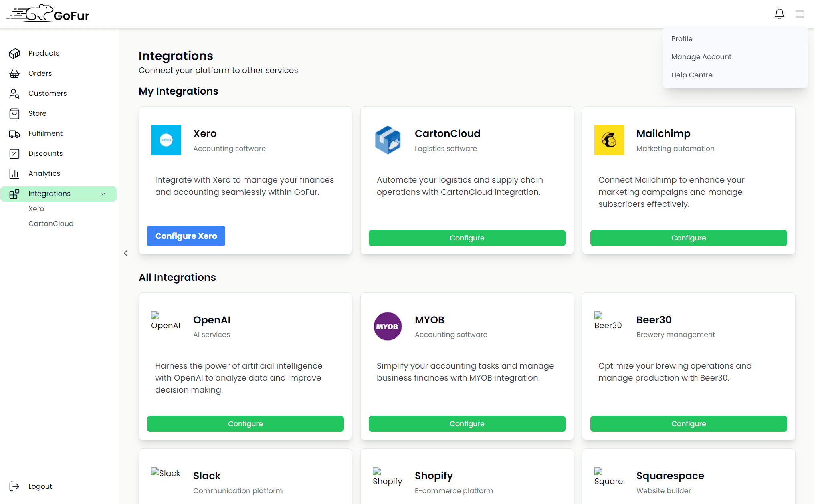The width and height of the screenshot is (814, 504).
Task: Go to Fulfilment
Action: point(45,133)
